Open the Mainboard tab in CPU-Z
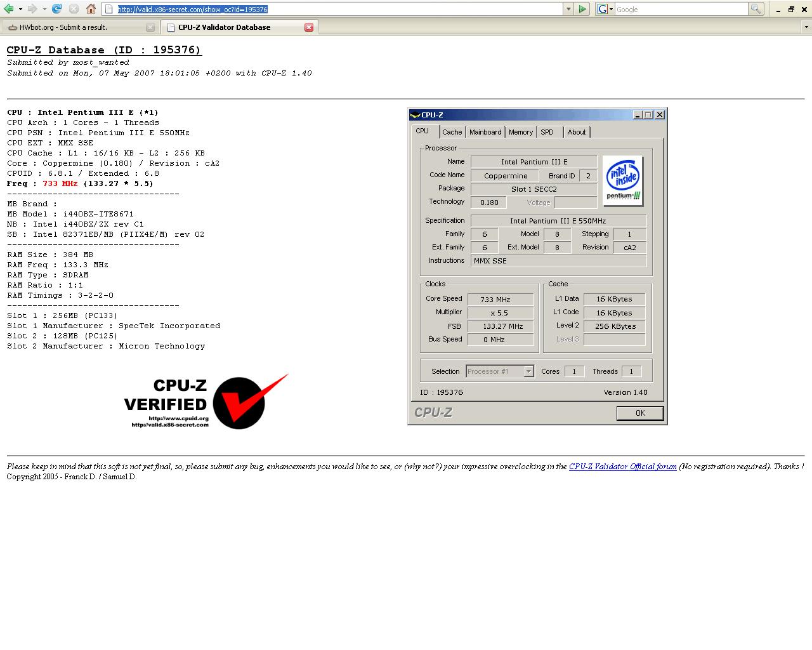This screenshot has width=812, height=650. click(485, 132)
